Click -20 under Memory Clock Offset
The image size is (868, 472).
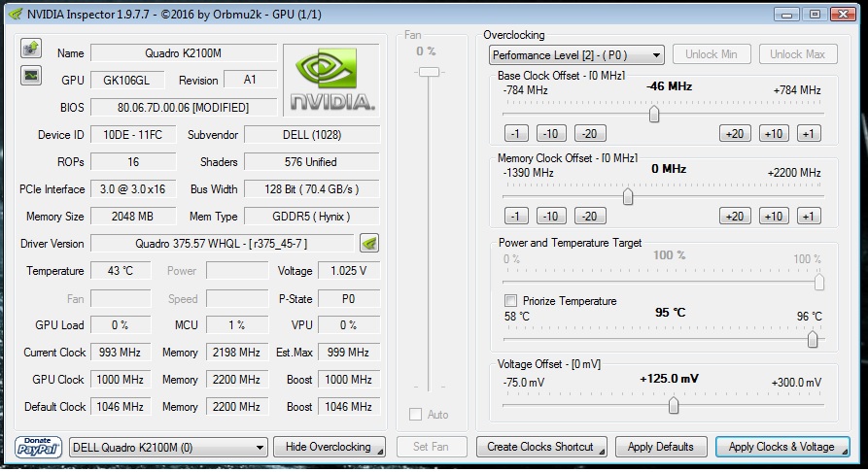coord(590,216)
